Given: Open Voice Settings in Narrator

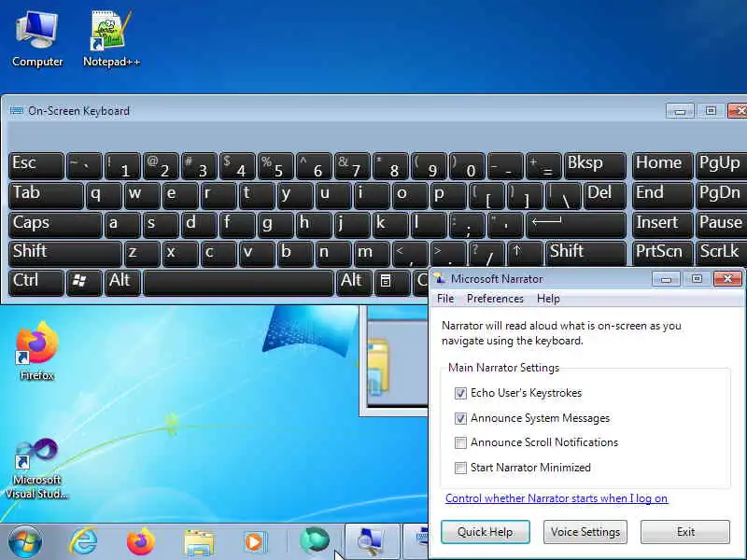Looking at the screenshot, I should (x=585, y=532).
